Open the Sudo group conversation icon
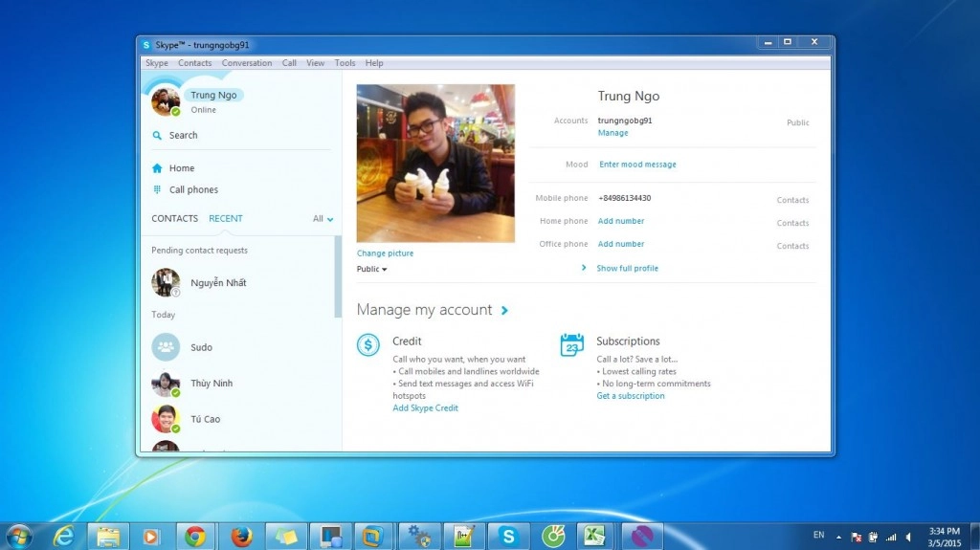This screenshot has height=550, width=980. (x=166, y=347)
